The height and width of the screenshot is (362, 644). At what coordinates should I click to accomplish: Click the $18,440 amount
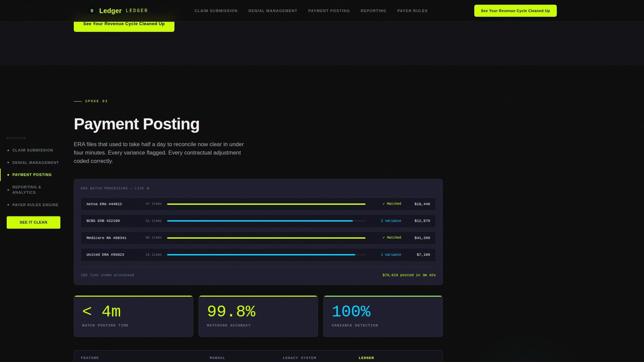pos(422,204)
